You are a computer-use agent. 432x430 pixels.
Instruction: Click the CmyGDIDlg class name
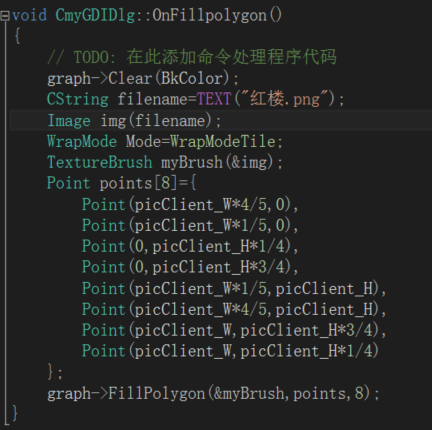pyautogui.click(x=95, y=15)
